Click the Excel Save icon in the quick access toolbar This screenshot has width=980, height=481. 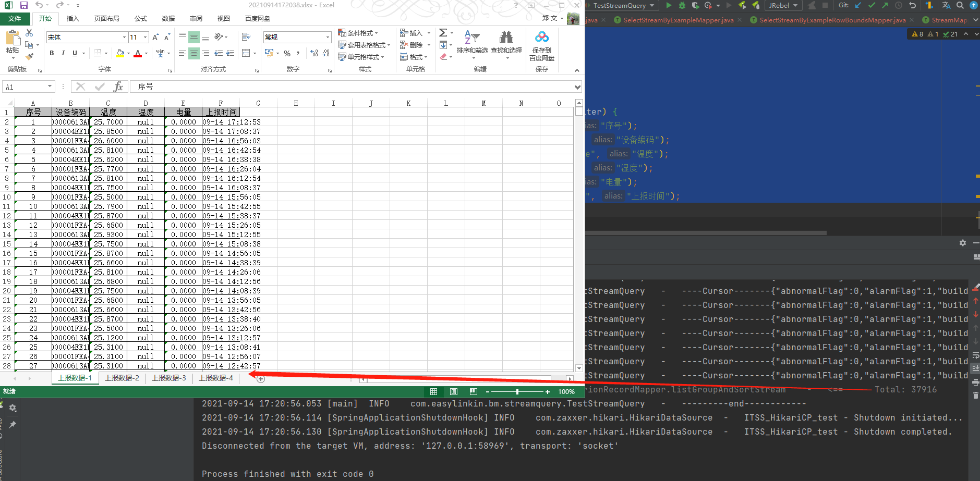point(23,5)
